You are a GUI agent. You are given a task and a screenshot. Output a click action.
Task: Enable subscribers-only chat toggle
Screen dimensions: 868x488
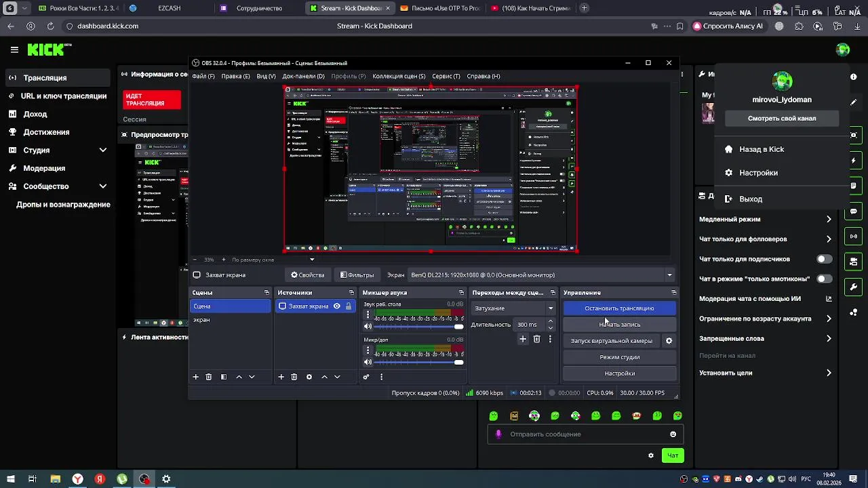coord(824,259)
